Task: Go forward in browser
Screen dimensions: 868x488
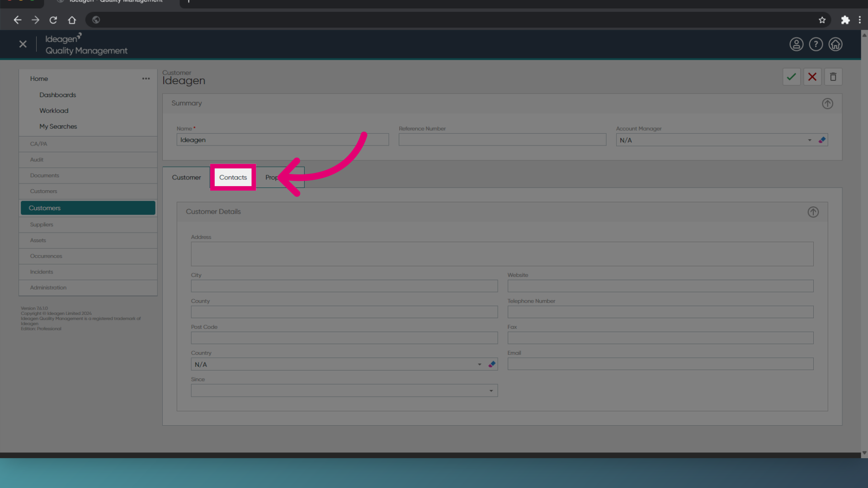Action: coord(35,20)
